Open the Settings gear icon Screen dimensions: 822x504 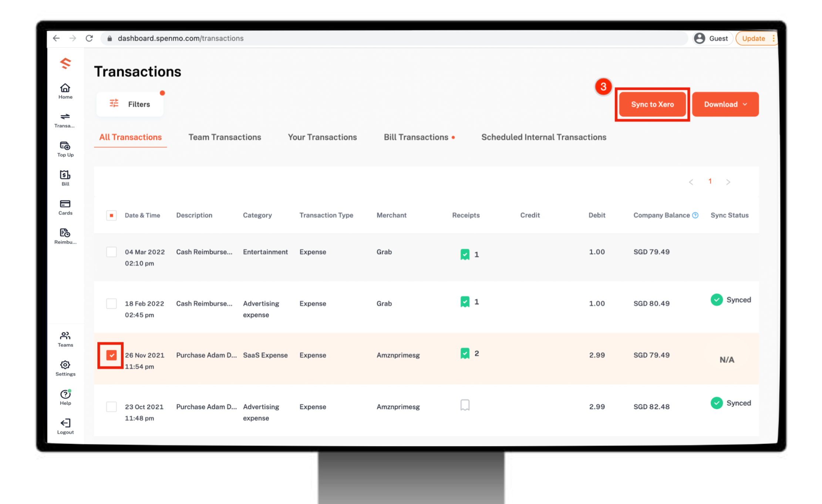point(65,365)
